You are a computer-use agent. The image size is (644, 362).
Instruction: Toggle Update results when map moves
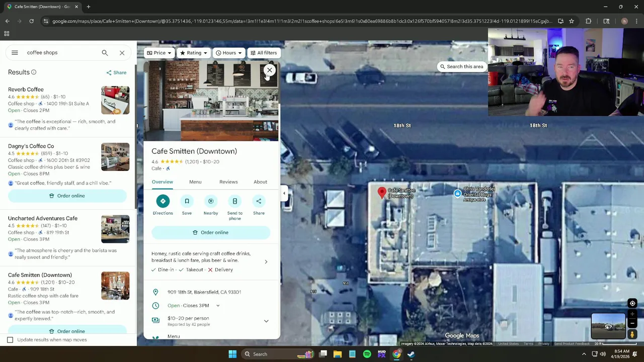click(10, 340)
